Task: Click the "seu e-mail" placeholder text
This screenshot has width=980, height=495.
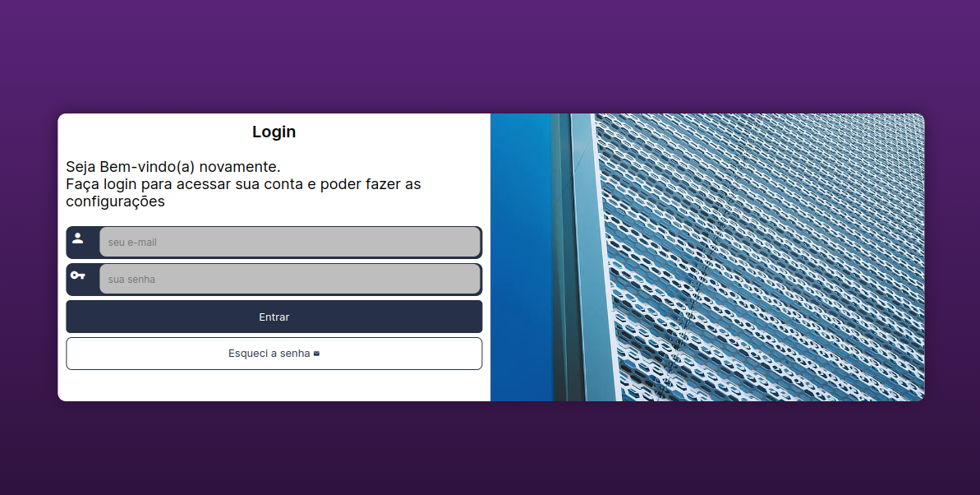Action: point(132,243)
